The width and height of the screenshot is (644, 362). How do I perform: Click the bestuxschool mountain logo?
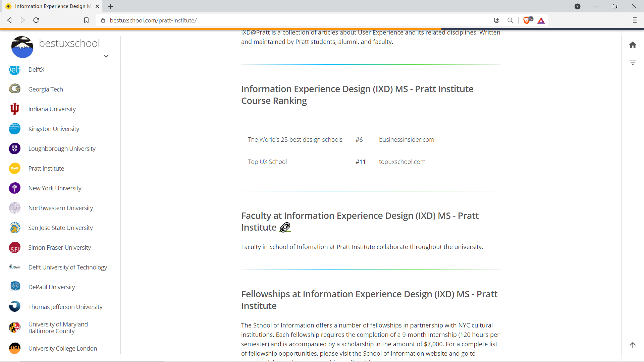[22, 47]
